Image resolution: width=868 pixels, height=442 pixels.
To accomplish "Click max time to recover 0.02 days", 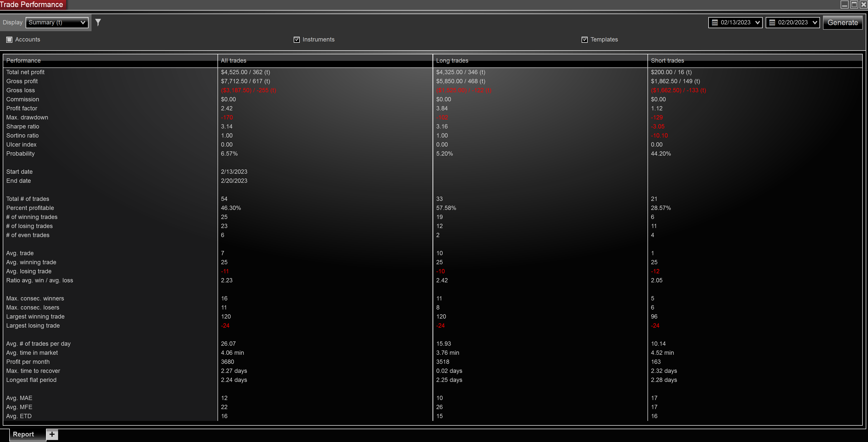I will click(449, 371).
